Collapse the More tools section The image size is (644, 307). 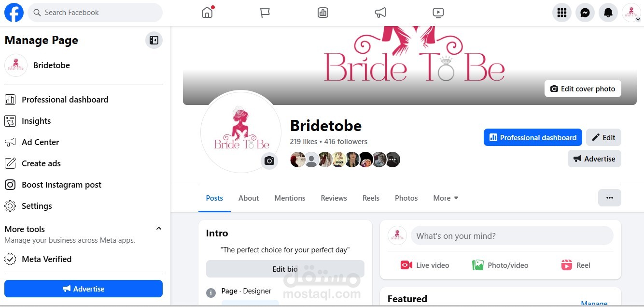[158, 229]
